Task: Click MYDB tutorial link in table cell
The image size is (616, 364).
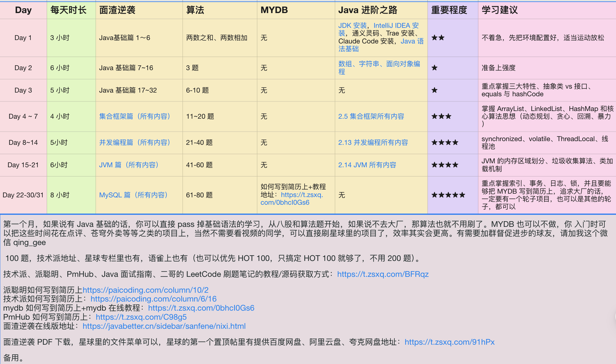Action: [302, 195]
